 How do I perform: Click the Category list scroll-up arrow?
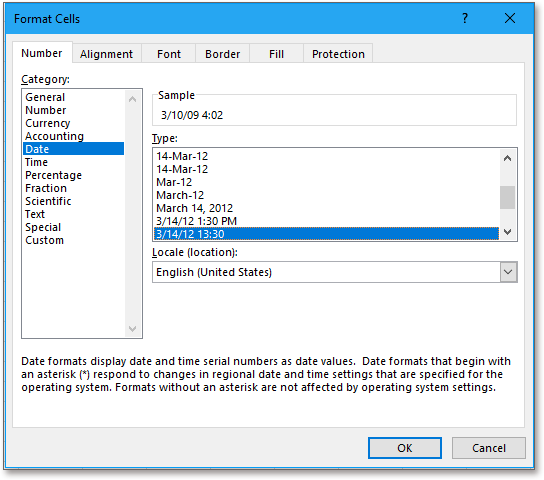132,99
